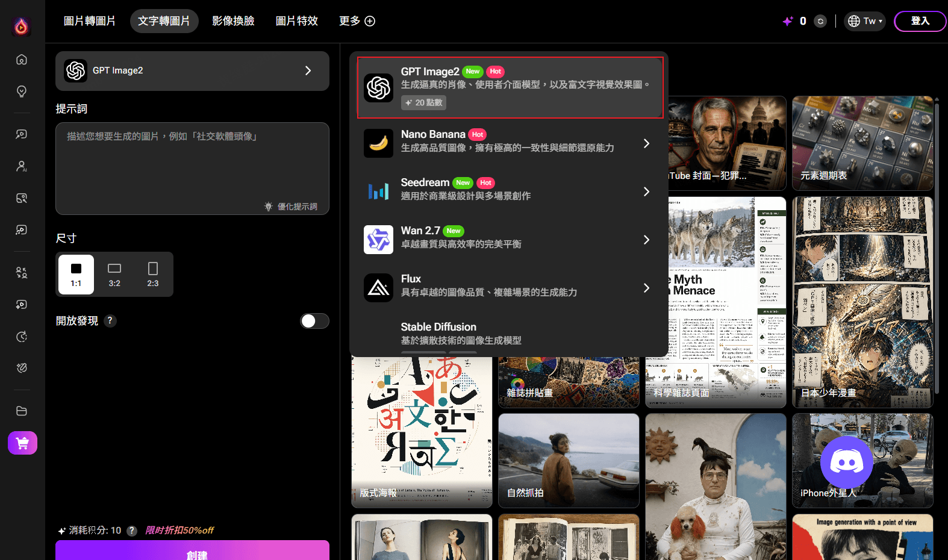Click the 提示詞 label
Screen dimensions: 948x560
[x=72, y=109]
